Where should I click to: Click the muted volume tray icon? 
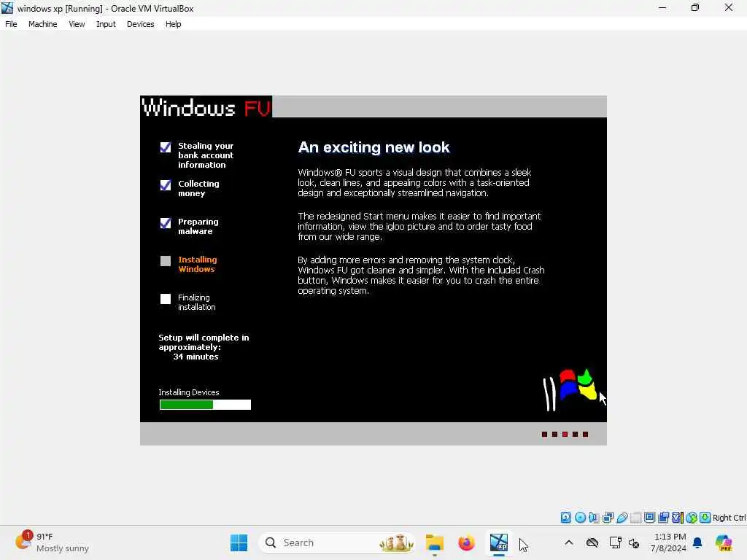634,542
